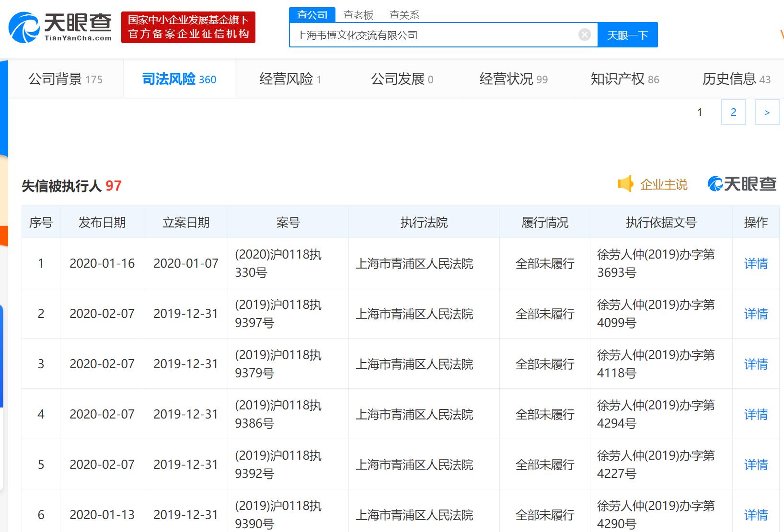Screen dimensions: 784x532
Task: Open 详情 for case 9379号
Action: pos(756,364)
